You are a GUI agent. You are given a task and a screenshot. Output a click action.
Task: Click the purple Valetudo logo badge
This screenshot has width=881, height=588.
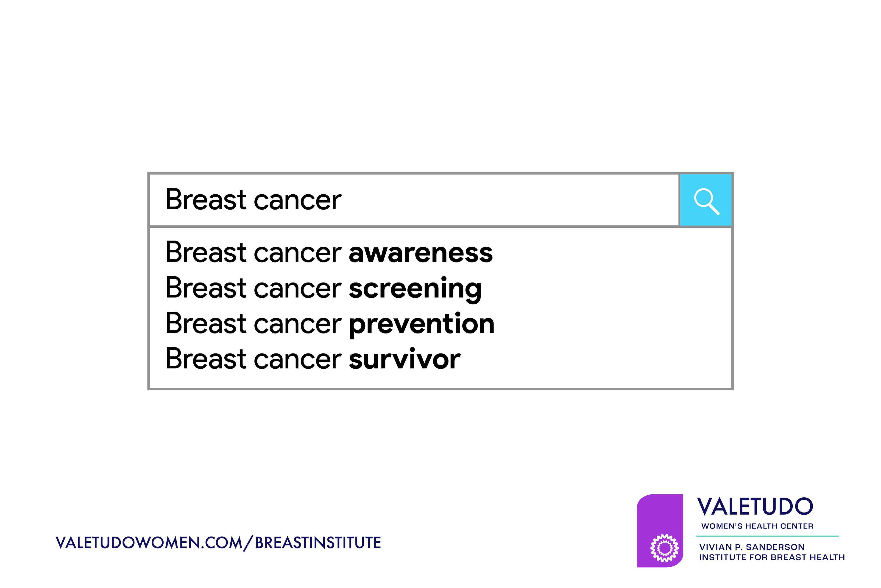[x=660, y=531]
